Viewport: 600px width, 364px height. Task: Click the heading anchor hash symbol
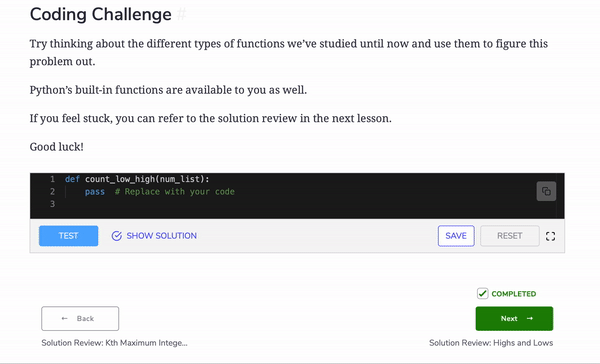pos(181,15)
